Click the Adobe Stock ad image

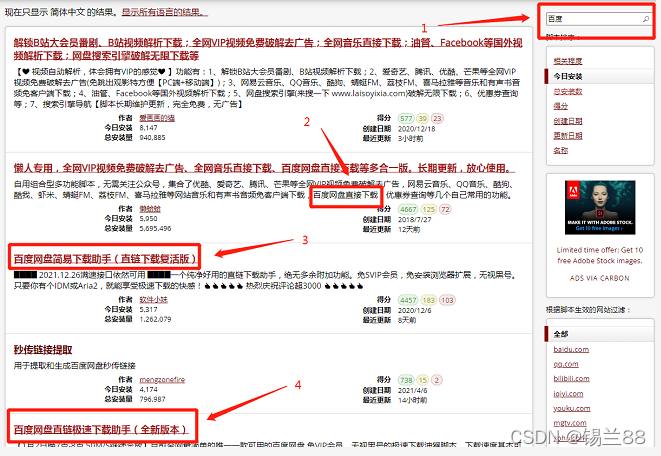coord(600,207)
